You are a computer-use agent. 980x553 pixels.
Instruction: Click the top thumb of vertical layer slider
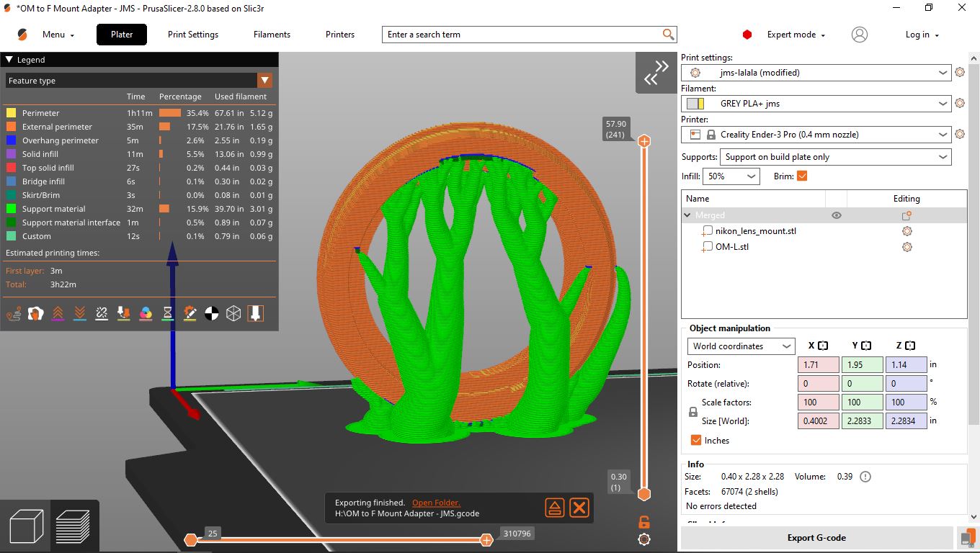pyautogui.click(x=644, y=141)
